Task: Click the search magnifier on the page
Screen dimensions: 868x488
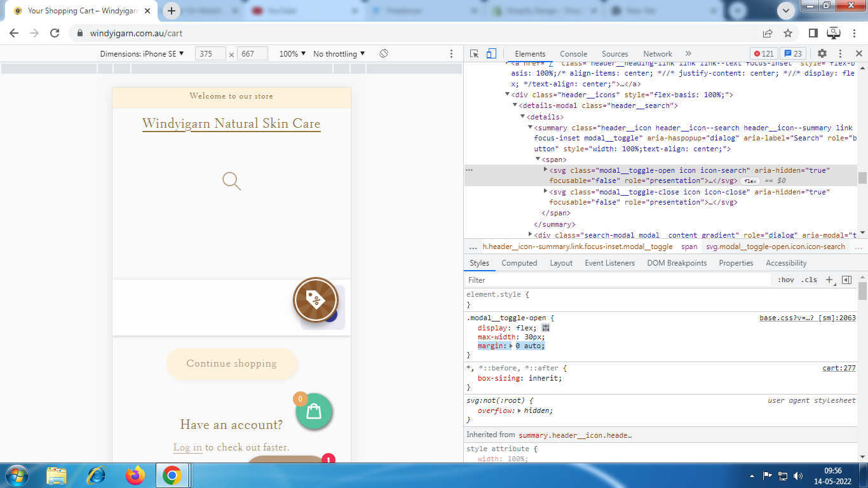Action: [x=232, y=181]
